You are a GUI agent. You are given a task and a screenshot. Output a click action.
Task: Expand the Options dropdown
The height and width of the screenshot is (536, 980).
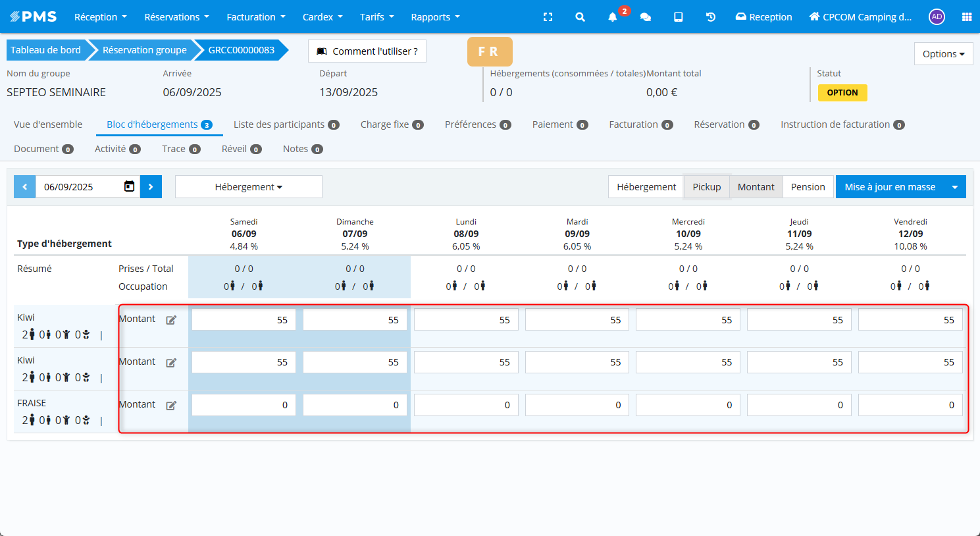(942, 54)
